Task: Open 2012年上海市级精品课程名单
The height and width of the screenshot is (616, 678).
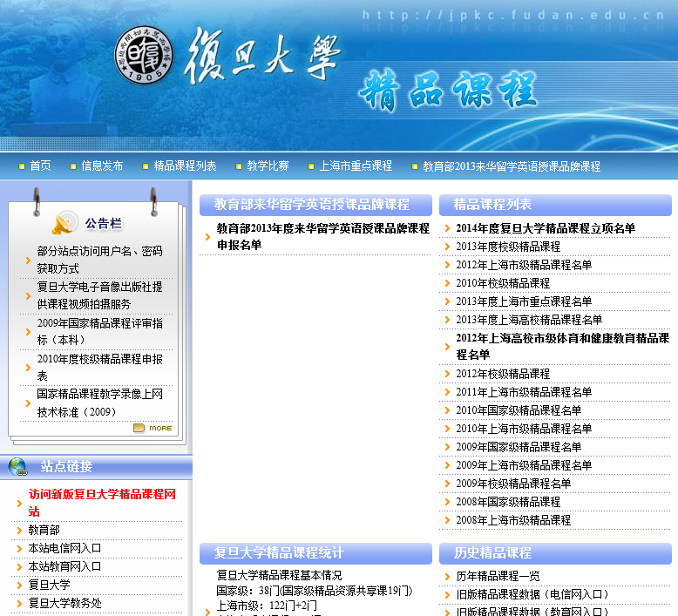Action: 524,265
